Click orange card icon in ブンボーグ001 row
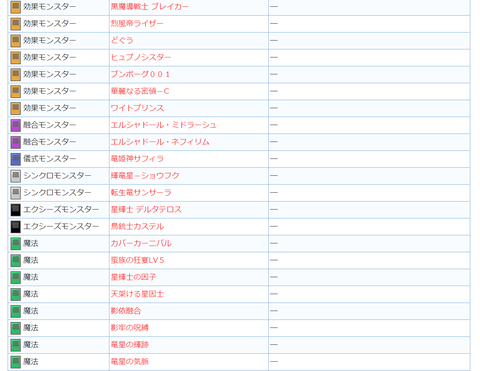 pos(15,75)
